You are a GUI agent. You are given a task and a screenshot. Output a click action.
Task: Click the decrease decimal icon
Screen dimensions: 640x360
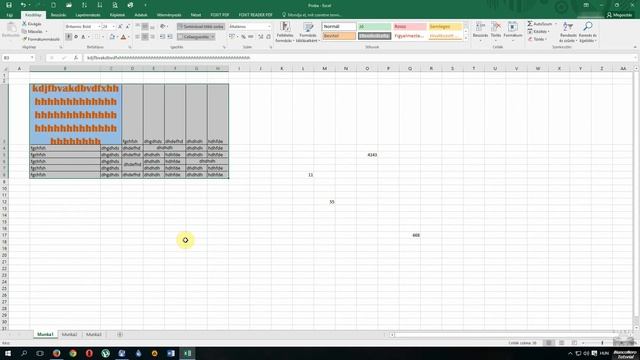tap(268, 37)
